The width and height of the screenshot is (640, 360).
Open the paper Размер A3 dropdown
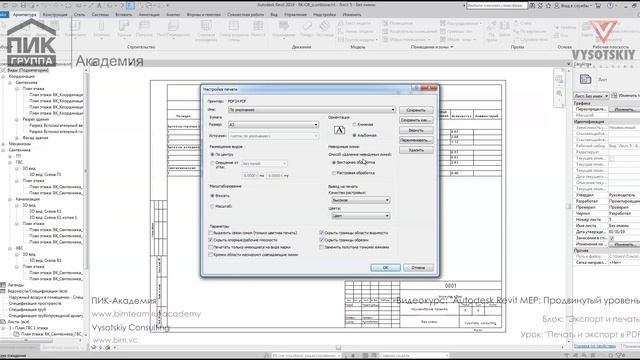tap(273, 124)
